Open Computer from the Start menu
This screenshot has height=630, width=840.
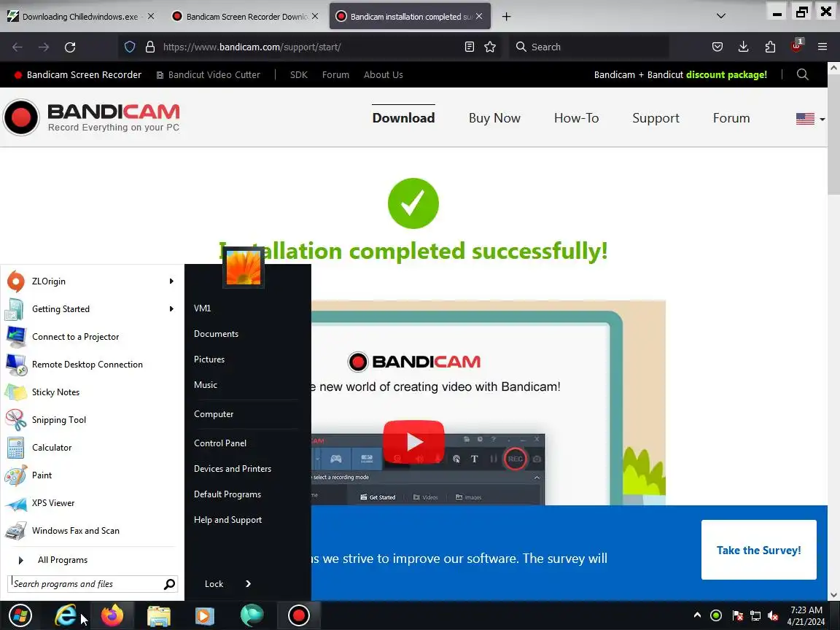(x=214, y=414)
